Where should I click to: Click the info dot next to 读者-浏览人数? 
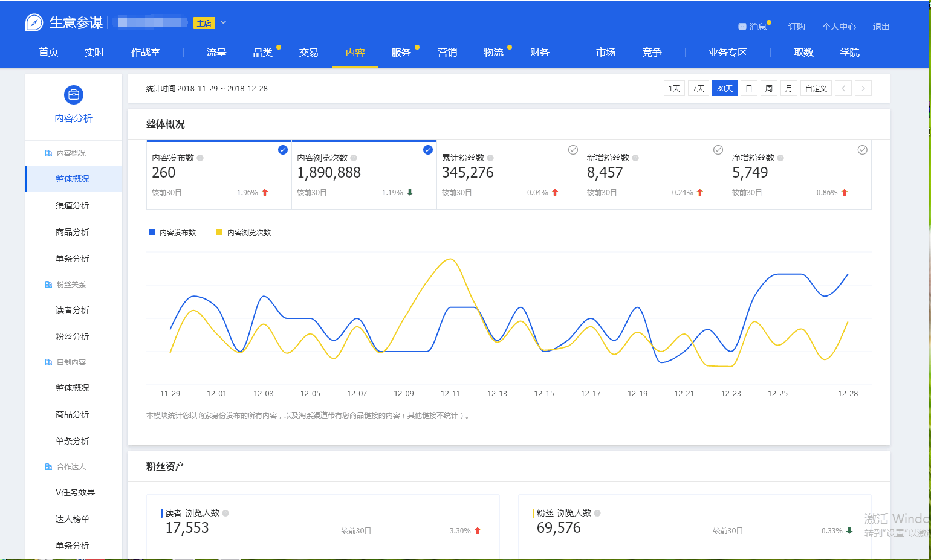click(225, 513)
